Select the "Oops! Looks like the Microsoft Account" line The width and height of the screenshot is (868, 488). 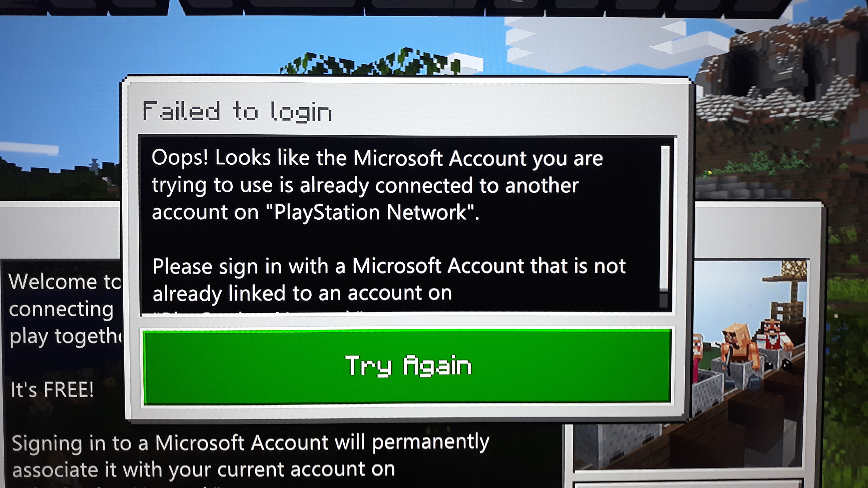tap(377, 158)
